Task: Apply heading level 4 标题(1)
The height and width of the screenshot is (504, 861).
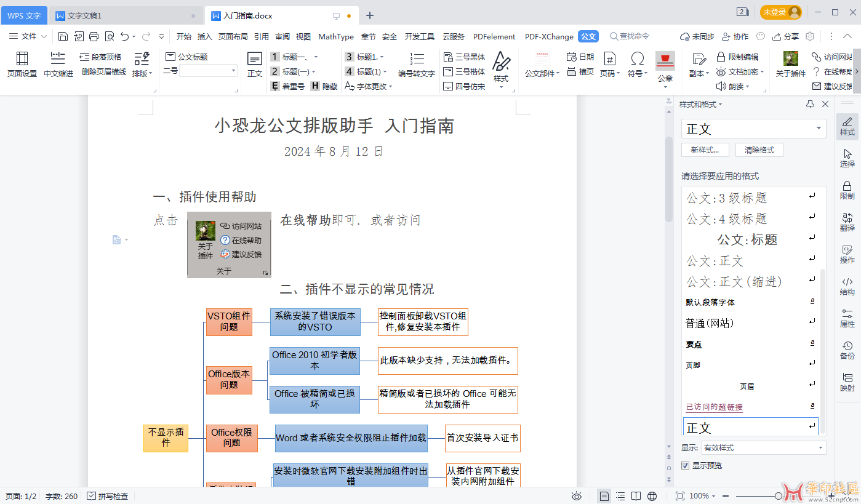Action: (x=366, y=71)
